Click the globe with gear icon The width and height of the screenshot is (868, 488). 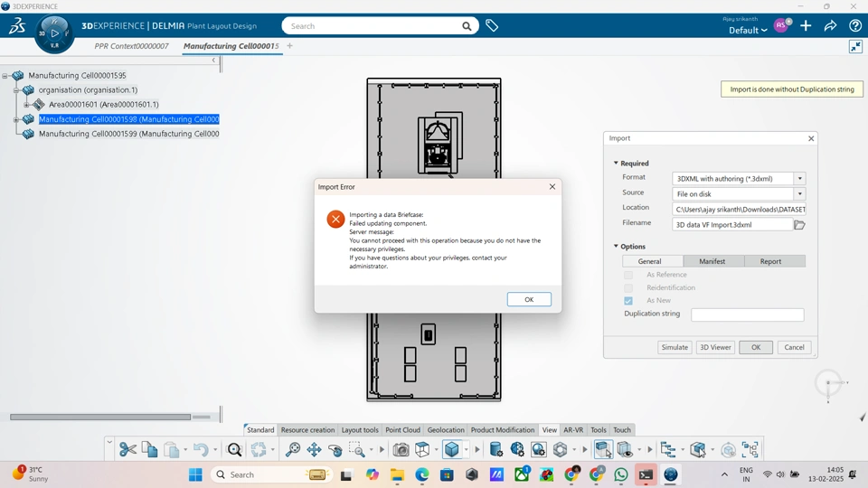click(x=517, y=449)
